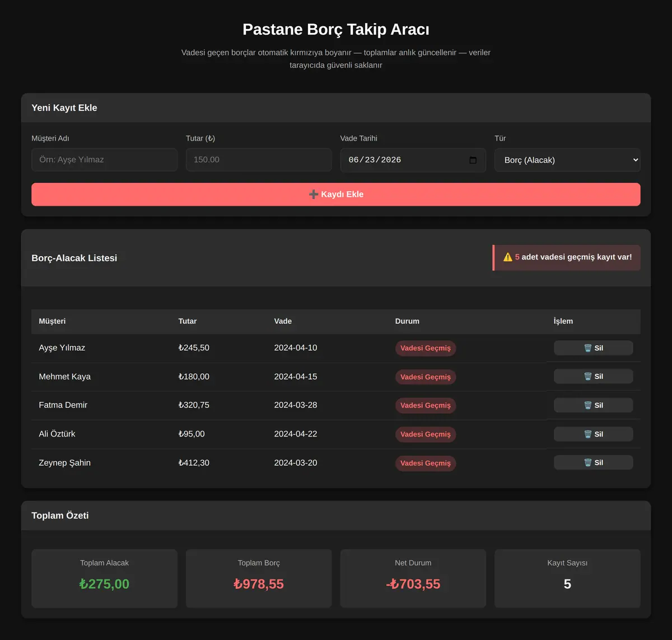
Task: Click the amount ₺95,00
Action: (192, 434)
